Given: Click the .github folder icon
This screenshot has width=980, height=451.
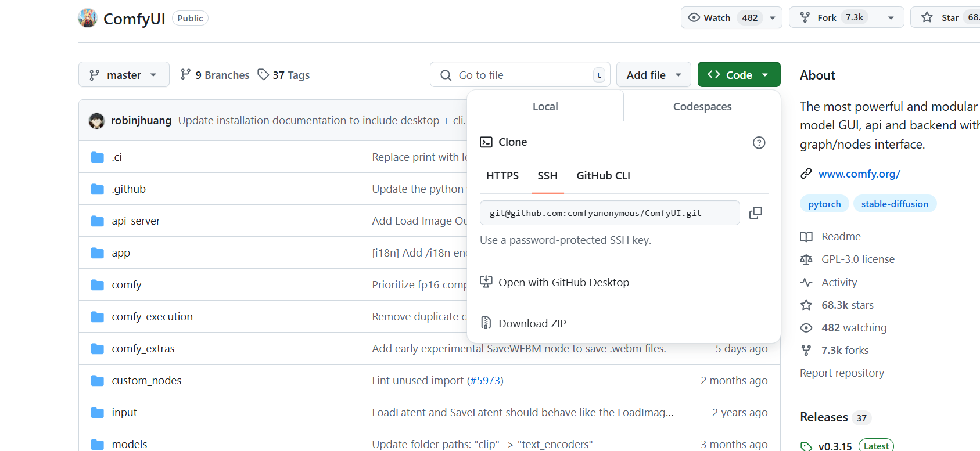Looking at the screenshot, I should (x=98, y=189).
